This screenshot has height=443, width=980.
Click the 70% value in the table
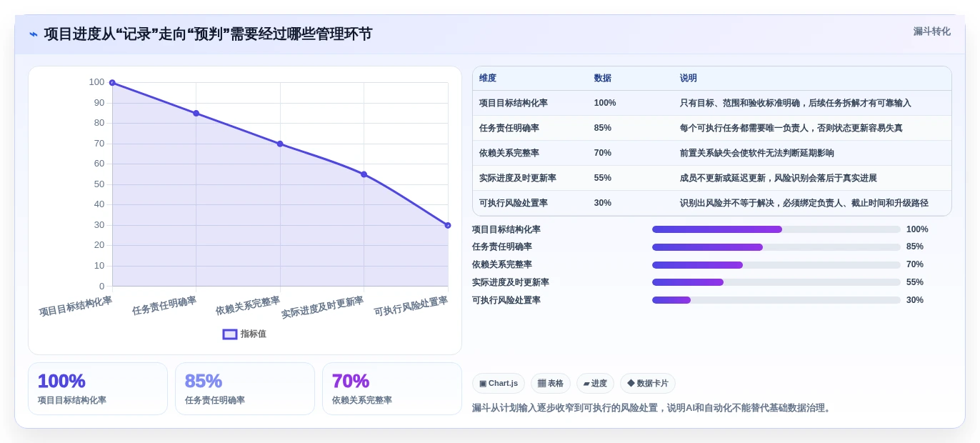[603, 153]
